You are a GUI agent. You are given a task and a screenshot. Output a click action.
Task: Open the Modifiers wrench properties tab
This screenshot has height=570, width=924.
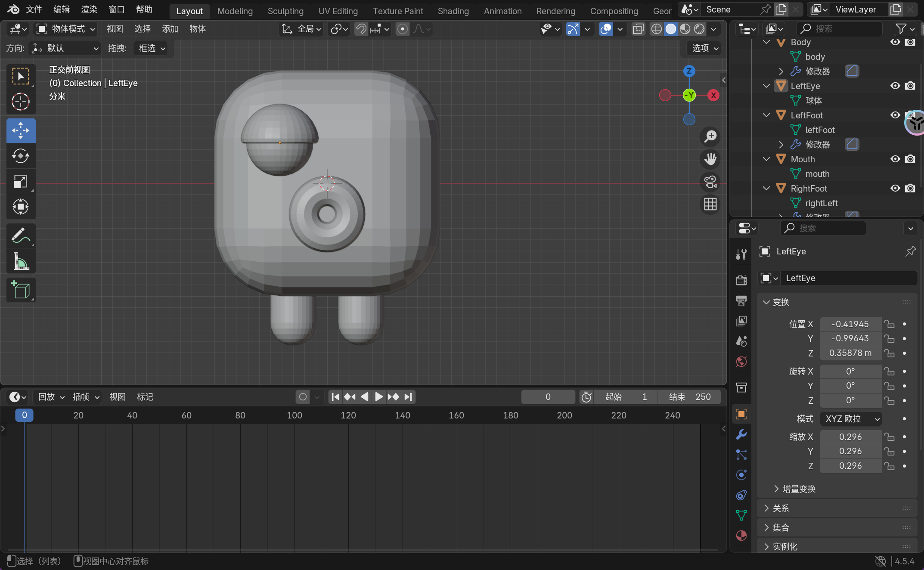coord(741,434)
